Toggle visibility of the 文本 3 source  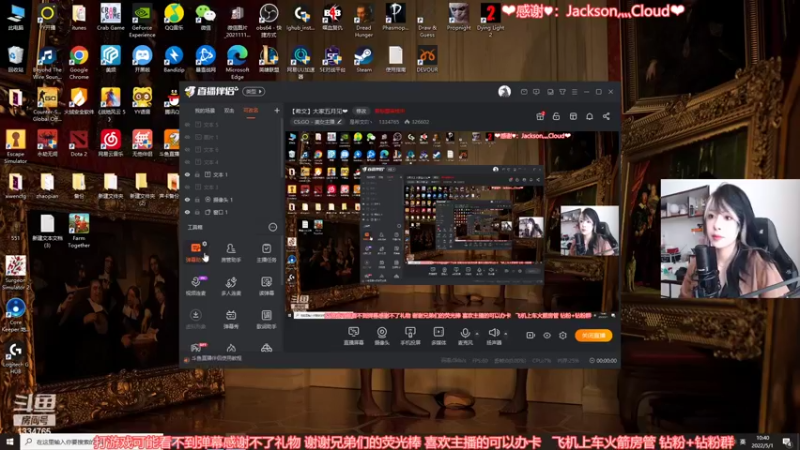(x=187, y=187)
